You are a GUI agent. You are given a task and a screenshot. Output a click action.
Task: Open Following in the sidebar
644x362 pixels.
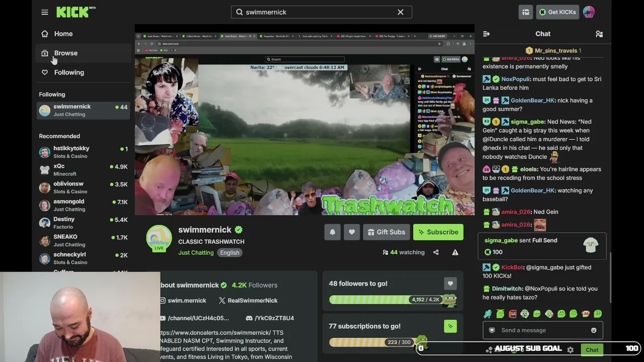pyautogui.click(x=69, y=72)
